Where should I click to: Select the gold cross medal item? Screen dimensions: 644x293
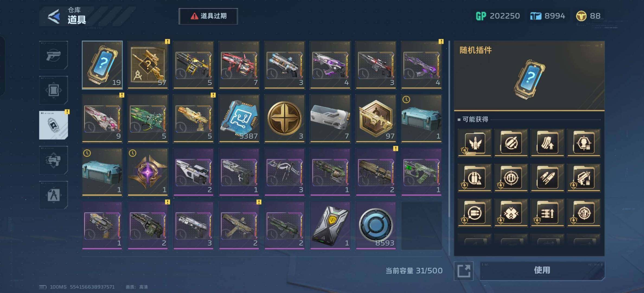pyautogui.click(x=284, y=119)
